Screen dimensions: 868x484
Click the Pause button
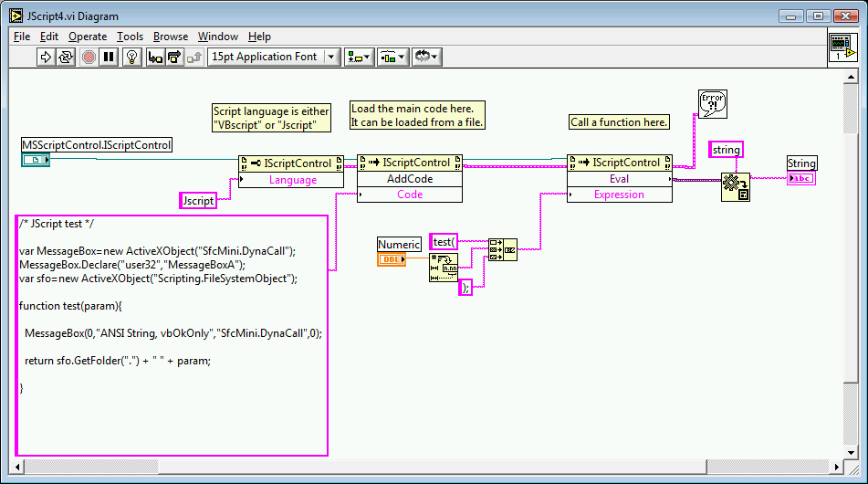point(109,57)
